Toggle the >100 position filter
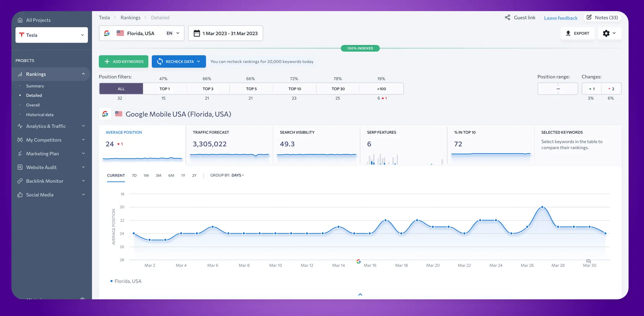 (x=381, y=89)
